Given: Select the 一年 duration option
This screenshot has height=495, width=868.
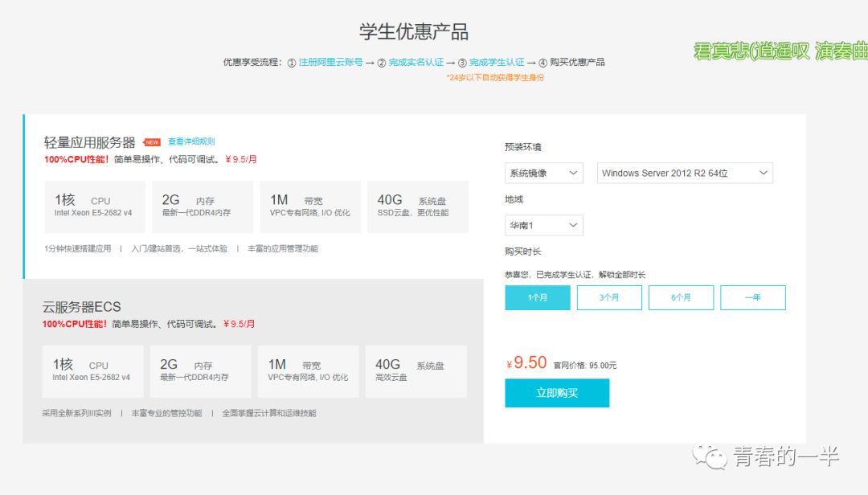Looking at the screenshot, I should click(753, 297).
